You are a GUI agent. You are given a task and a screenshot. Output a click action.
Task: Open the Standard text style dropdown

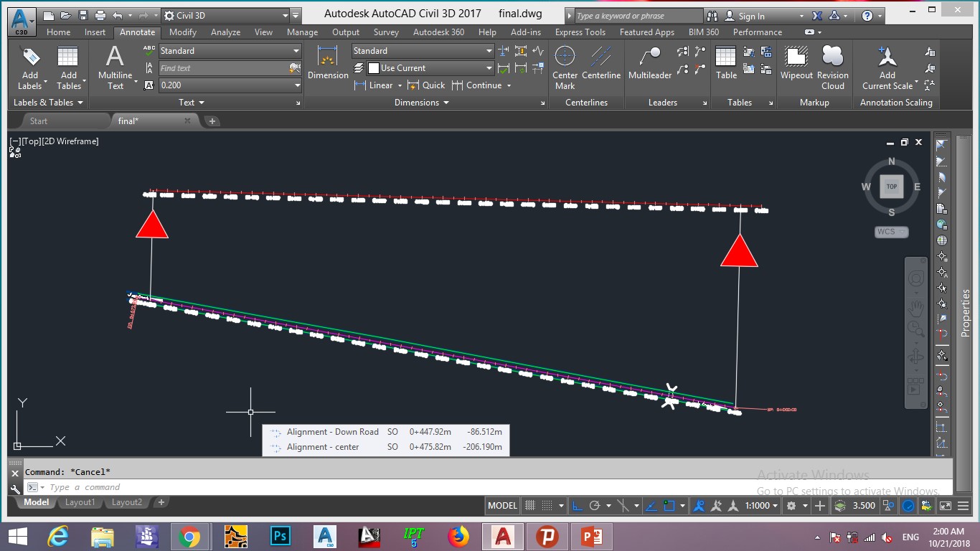[230, 51]
